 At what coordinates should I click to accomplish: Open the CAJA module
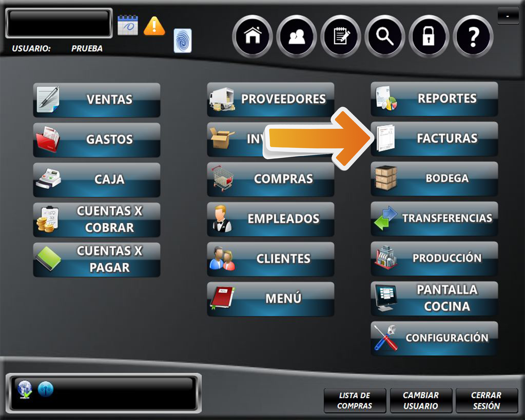[x=97, y=180]
